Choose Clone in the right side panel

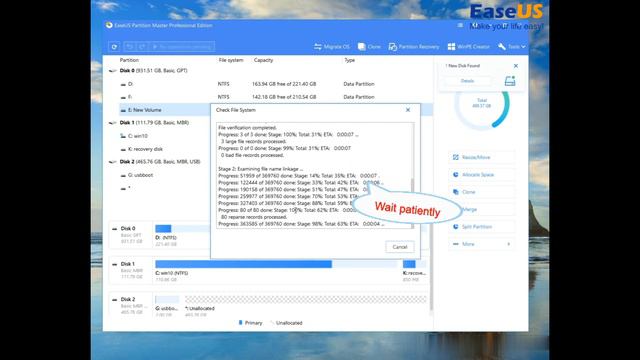click(482, 192)
